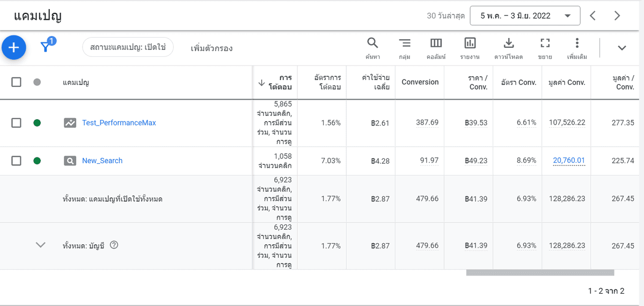Click the horizontal table scrollbar
The height and width of the screenshot is (306, 644).
pyautogui.click(x=540, y=273)
